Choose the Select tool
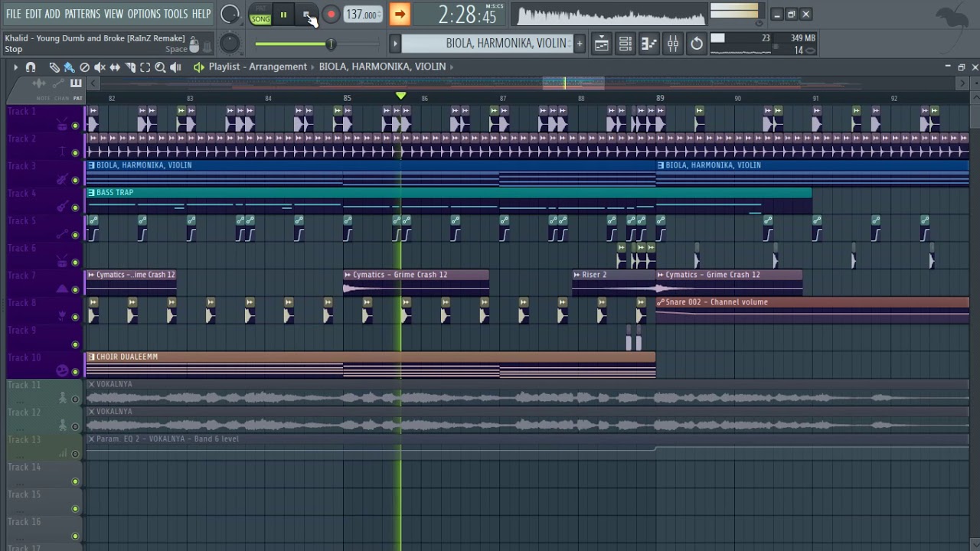This screenshot has width=980, height=551. coord(145,67)
